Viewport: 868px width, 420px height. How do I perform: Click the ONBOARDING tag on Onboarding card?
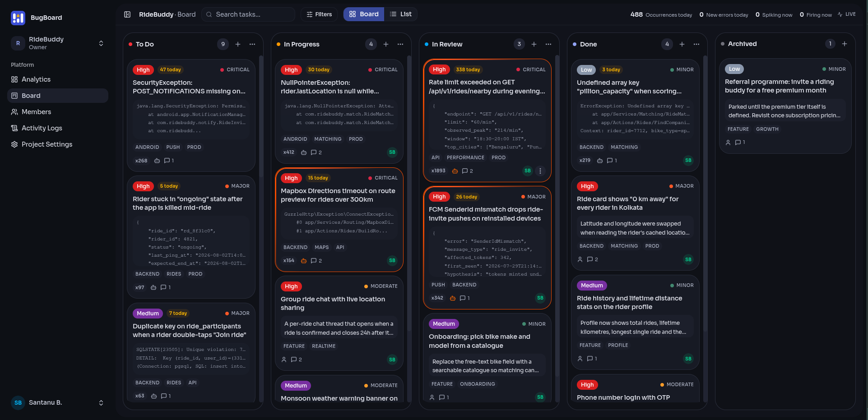pos(478,384)
